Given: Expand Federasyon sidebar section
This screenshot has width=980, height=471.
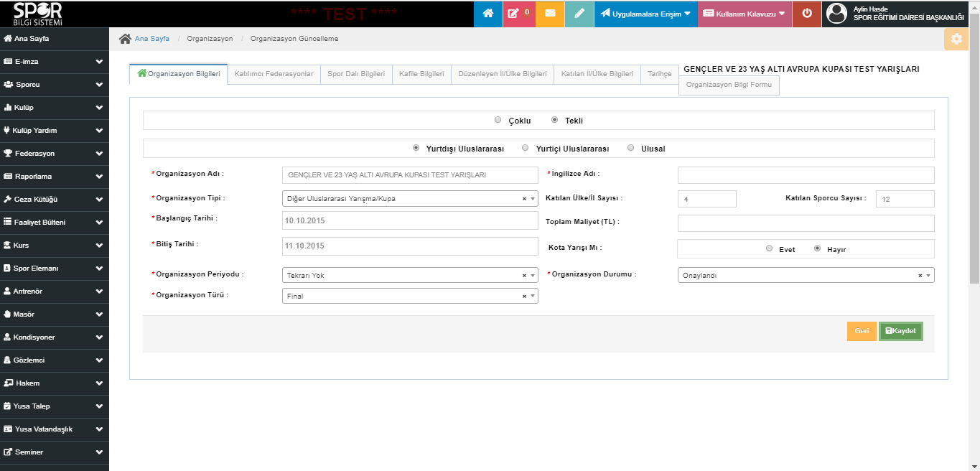Looking at the screenshot, I should [55, 154].
